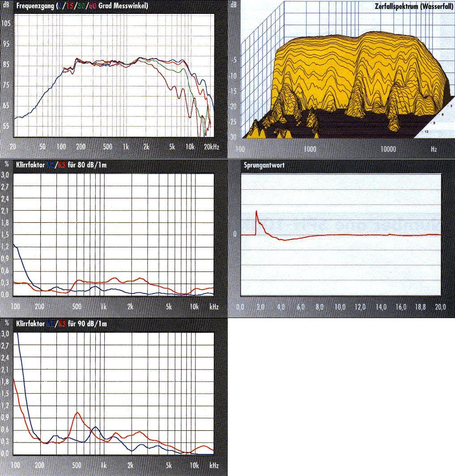This screenshot has height=476, width=455.
Task: Click the 55 label on Frequenzgang dB axis
Action: click(6, 126)
